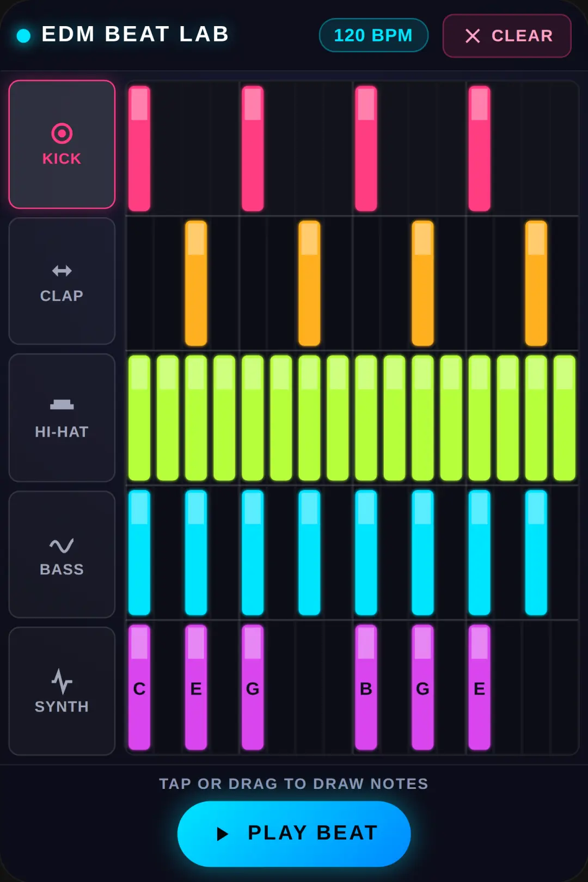Click the cyan status dot beside title

pyautogui.click(x=23, y=35)
